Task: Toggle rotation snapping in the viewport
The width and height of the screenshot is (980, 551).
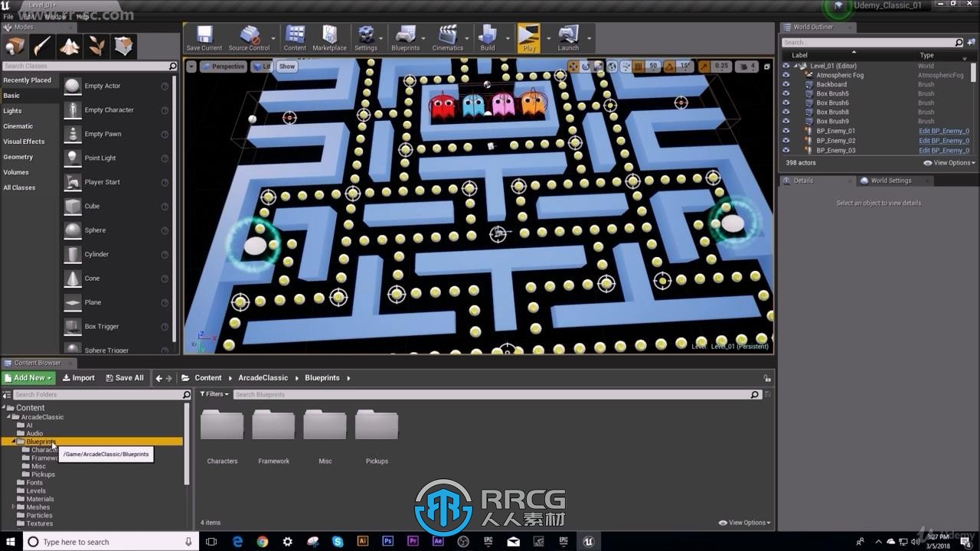Action: pos(670,67)
